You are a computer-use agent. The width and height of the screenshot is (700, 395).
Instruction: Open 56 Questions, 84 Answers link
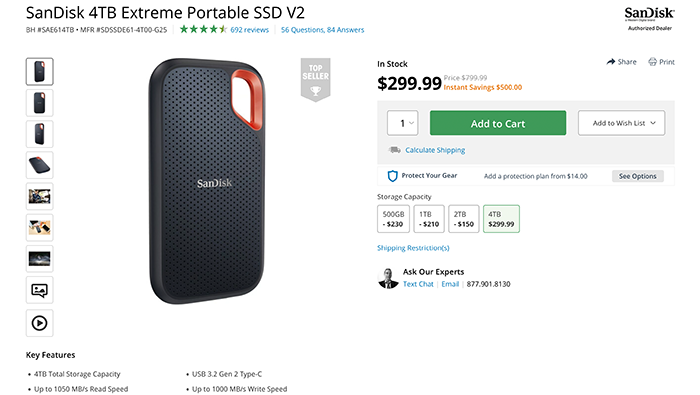[322, 30]
